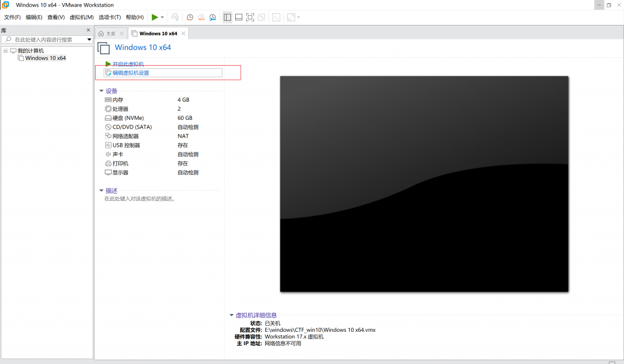
Task: Open the 虚拟机(M) menu
Action: (82, 17)
